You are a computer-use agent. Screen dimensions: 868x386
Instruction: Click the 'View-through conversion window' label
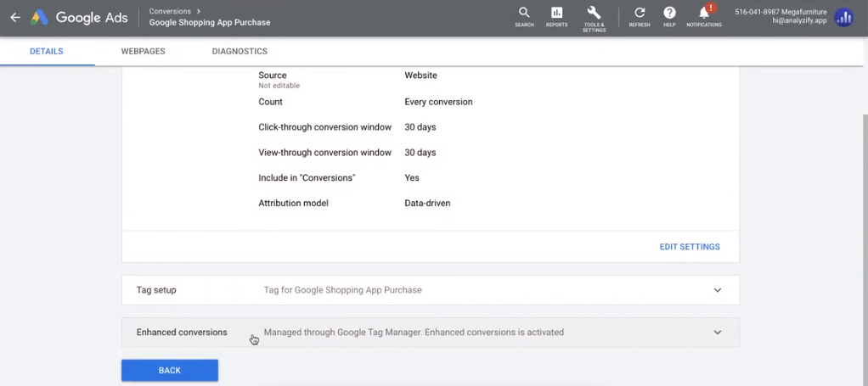pos(325,153)
